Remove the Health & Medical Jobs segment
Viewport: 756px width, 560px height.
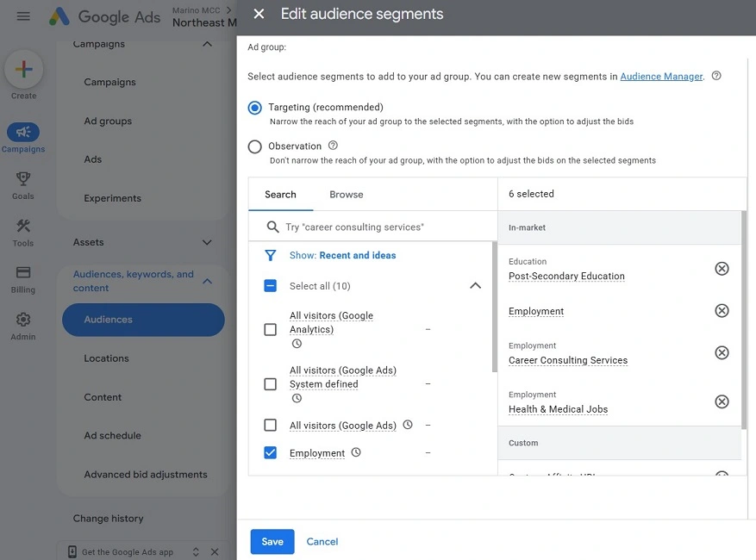pyautogui.click(x=722, y=401)
